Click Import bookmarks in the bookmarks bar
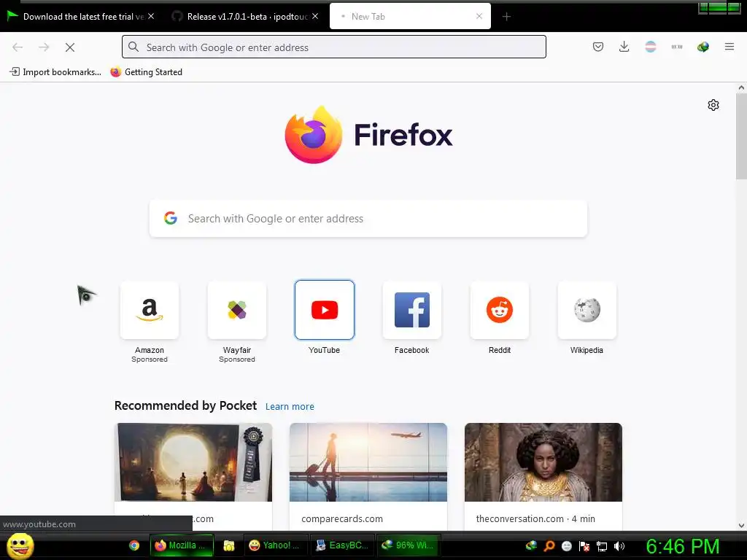This screenshot has width=747, height=560. pyautogui.click(x=55, y=72)
